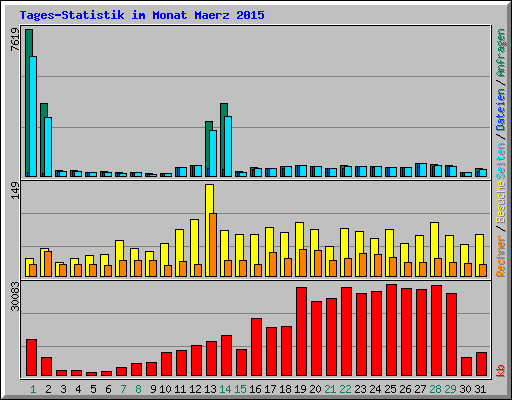
Task: Click the bottom chart scale value 30083
Action: 15,296
